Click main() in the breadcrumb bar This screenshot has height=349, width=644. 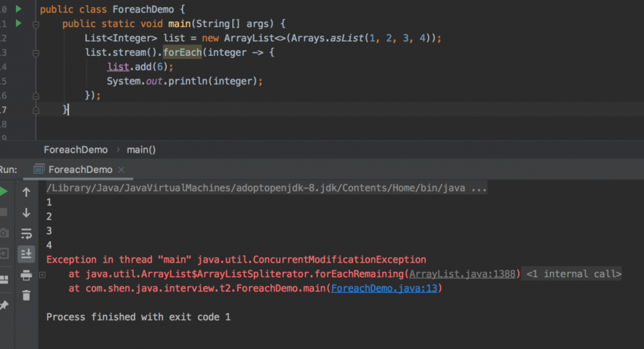[141, 149]
